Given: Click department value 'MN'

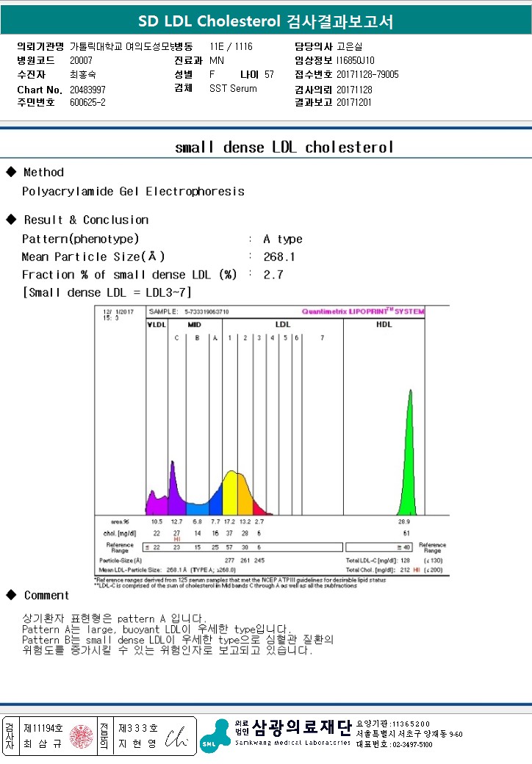Looking at the screenshot, I should 217,60.
